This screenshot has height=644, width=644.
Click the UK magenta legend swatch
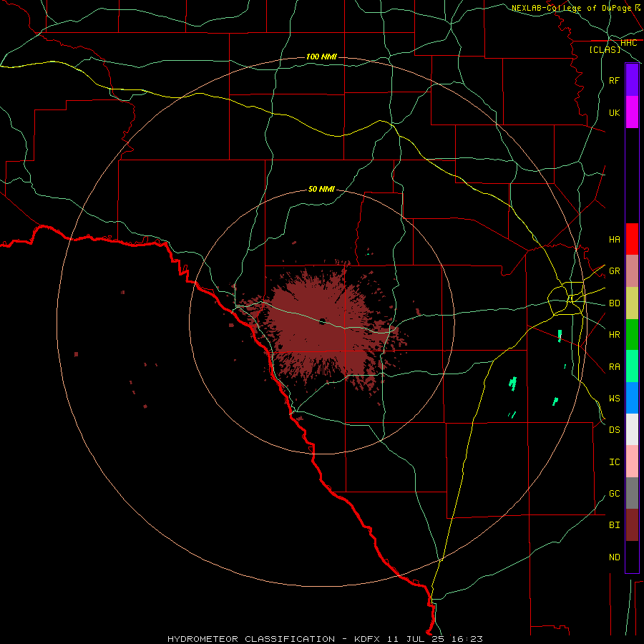tap(632, 112)
